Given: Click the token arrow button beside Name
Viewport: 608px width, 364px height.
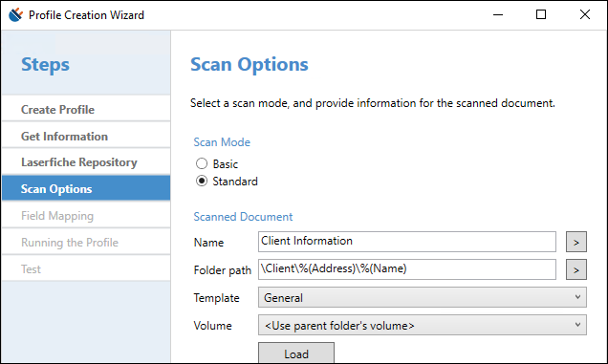Looking at the screenshot, I should tap(576, 242).
